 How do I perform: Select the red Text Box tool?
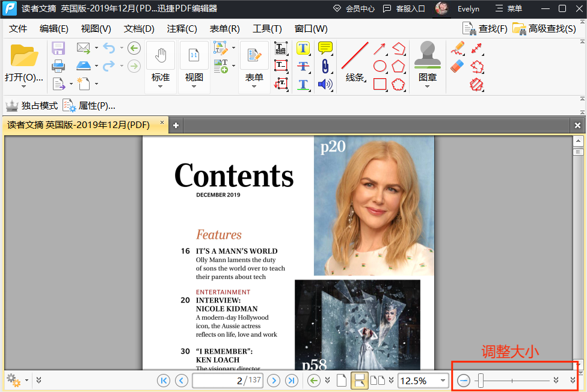pos(281,66)
